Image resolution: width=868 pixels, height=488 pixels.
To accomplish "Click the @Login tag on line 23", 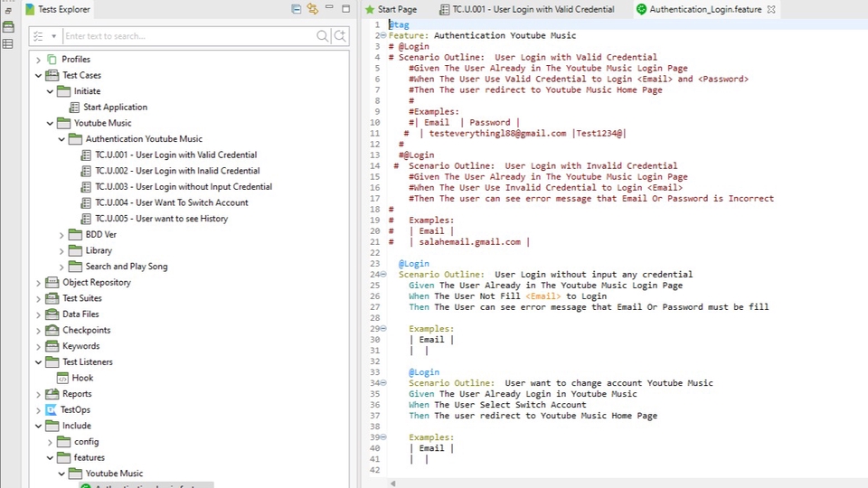I will pyautogui.click(x=413, y=264).
